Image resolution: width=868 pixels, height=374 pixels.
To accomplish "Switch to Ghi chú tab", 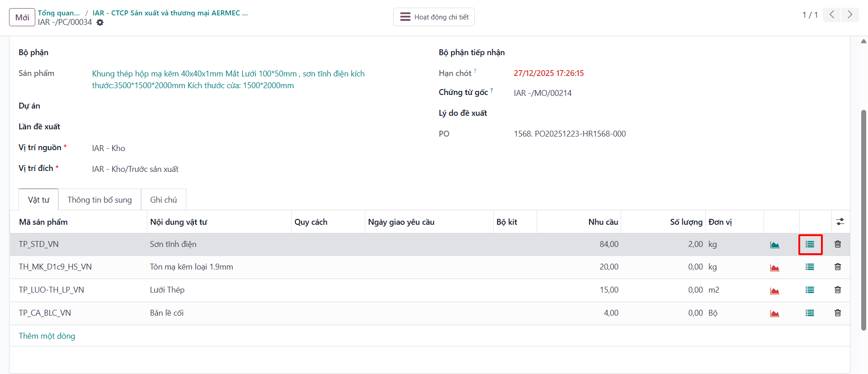I will [163, 200].
